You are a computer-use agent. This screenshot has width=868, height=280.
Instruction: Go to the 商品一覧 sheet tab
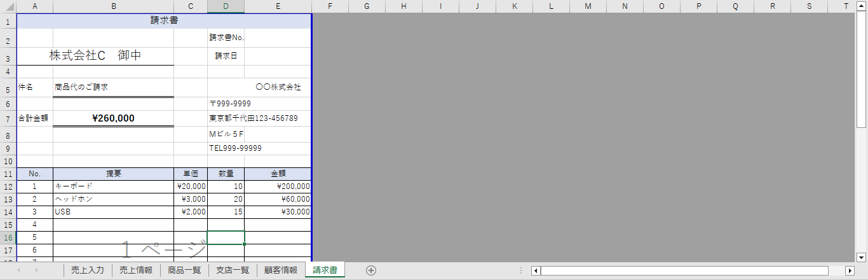click(184, 270)
